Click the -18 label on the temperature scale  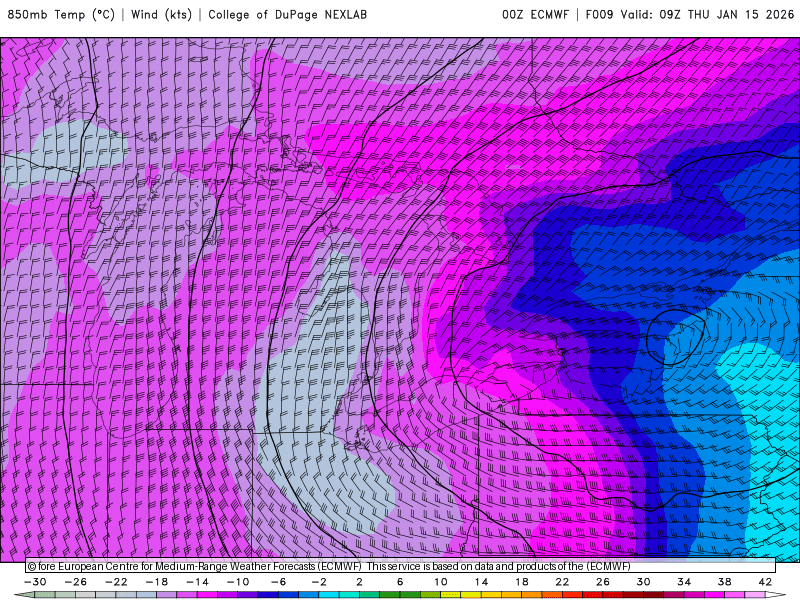157,582
